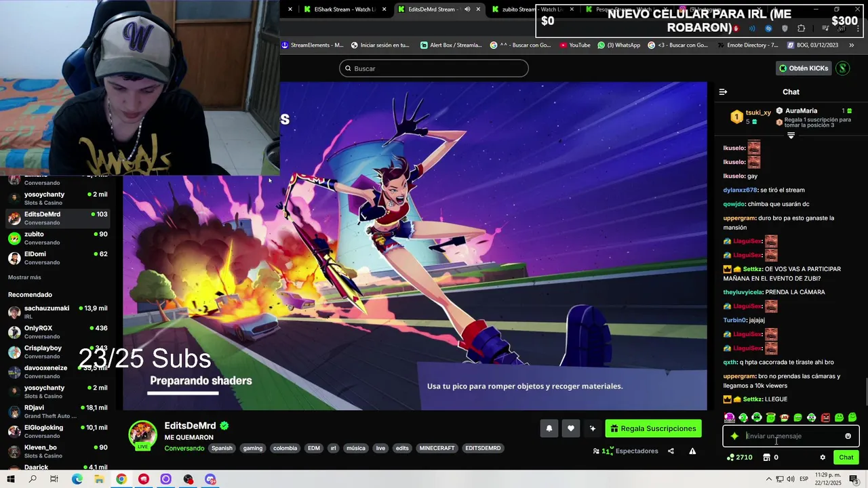This screenshot has width=868, height=488.
Task: Click the EDITSDEMRD tag
Action: point(483,448)
